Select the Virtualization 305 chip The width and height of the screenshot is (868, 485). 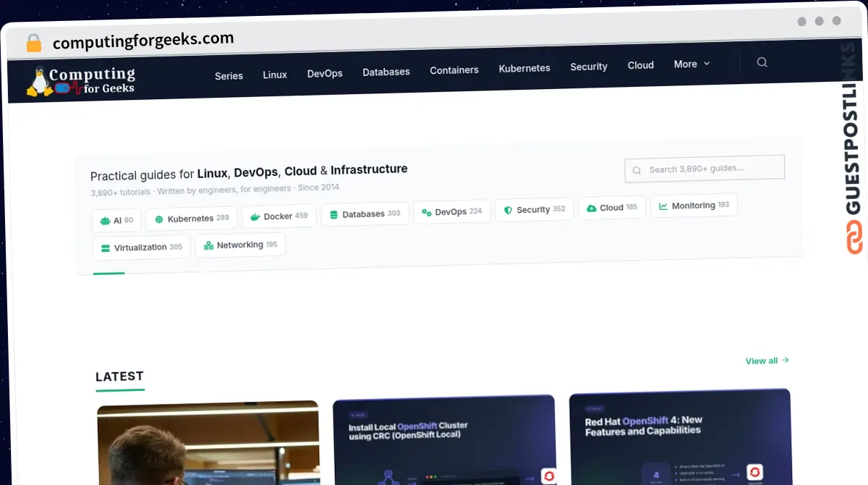(x=142, y=247)
